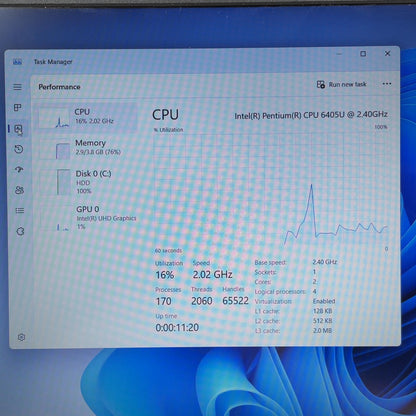Image resolution: width=416 pixels, height=416 pixels.
Task: Open the Services page icon
Action: 20,231
